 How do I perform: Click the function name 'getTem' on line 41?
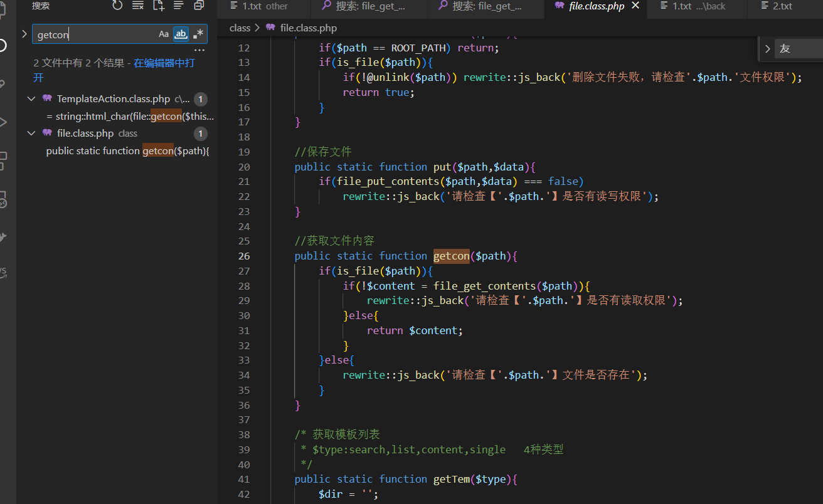tap(451, 479)
